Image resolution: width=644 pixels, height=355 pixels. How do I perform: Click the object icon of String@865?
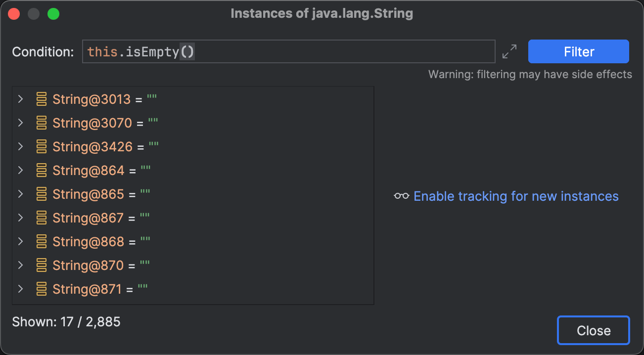tap(42, 194)
